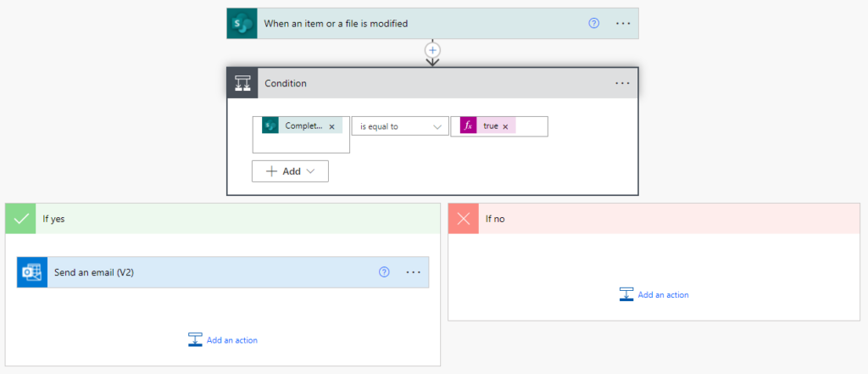Click the Outlook icon on the Send an email card
This screenshot has width=868, height=374.
point(32,272)
